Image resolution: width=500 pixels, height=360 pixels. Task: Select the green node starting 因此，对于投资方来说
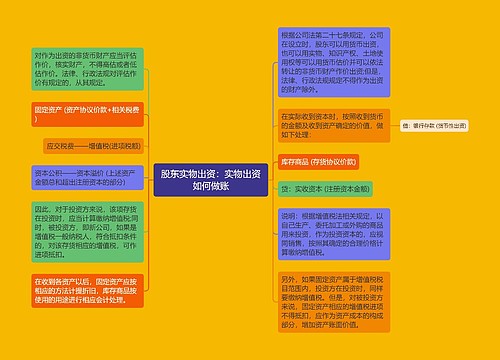[x=88, y=232]
